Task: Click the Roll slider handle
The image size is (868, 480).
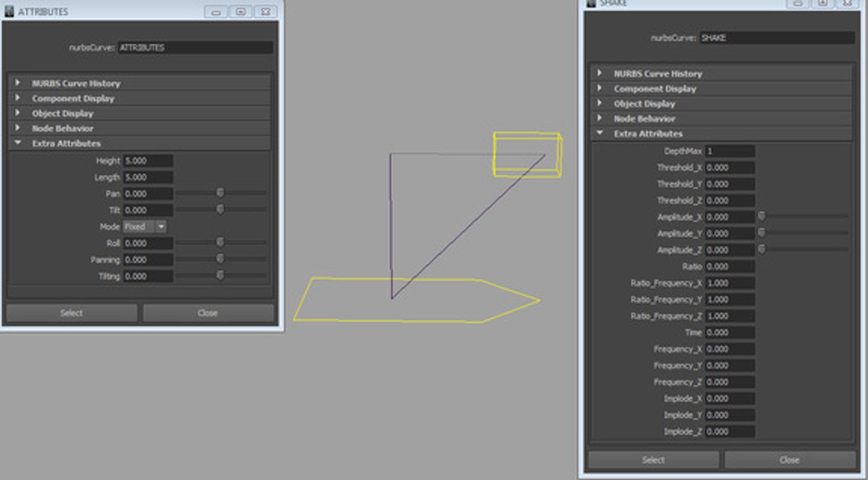Action: (x=220, y=242)
